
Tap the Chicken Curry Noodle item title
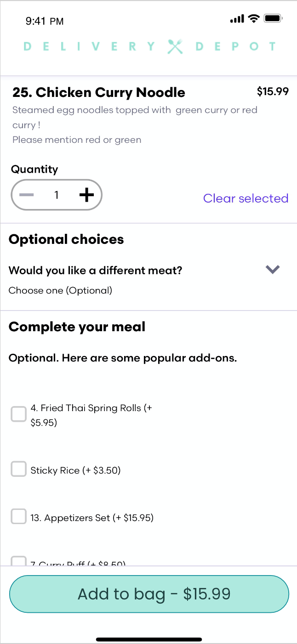(99, 92)
